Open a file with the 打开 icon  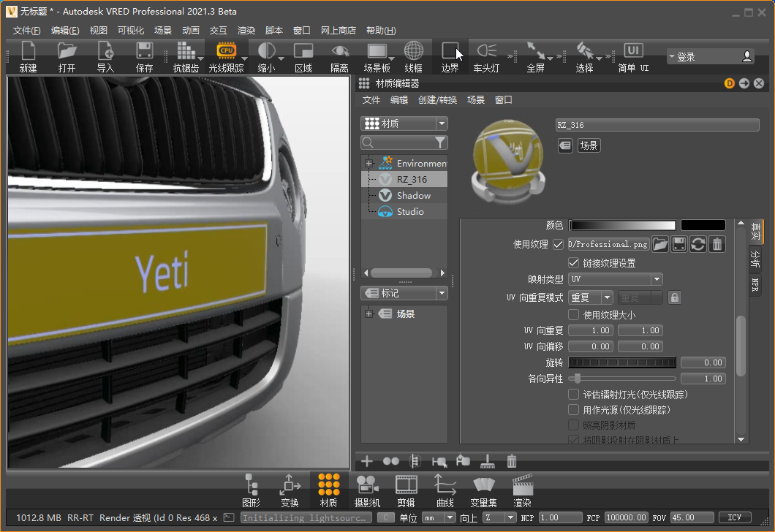coord(67,57)
